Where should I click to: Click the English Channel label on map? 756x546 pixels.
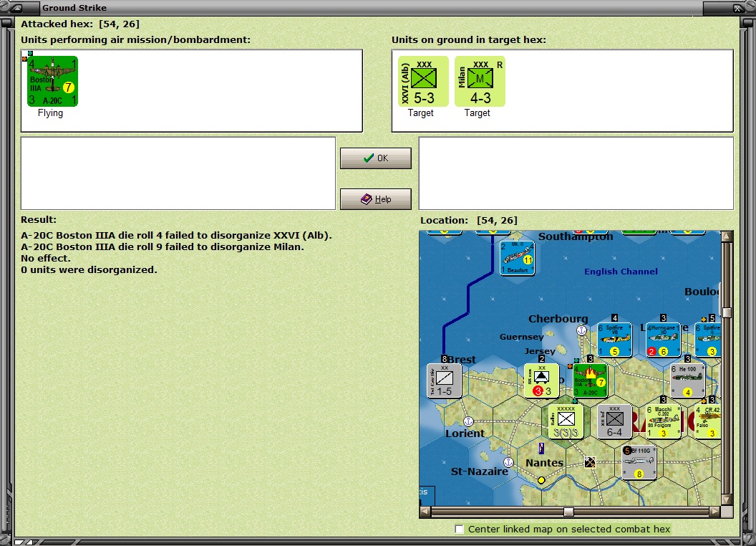[x=621, y=272]
